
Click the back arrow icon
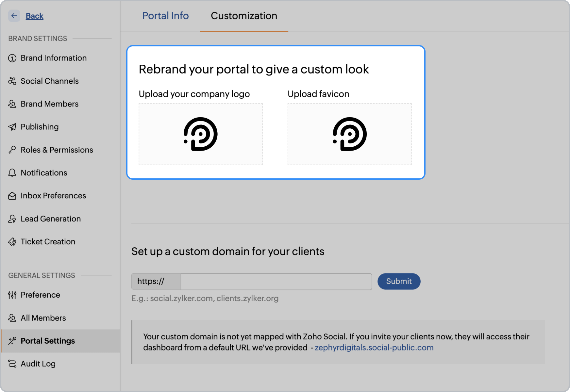tap(14, 16)
